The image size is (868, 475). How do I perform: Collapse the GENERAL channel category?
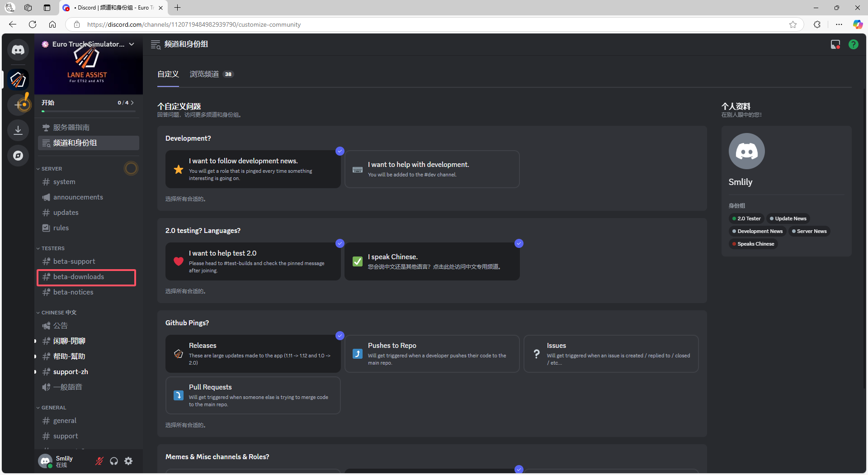point(54,408)
